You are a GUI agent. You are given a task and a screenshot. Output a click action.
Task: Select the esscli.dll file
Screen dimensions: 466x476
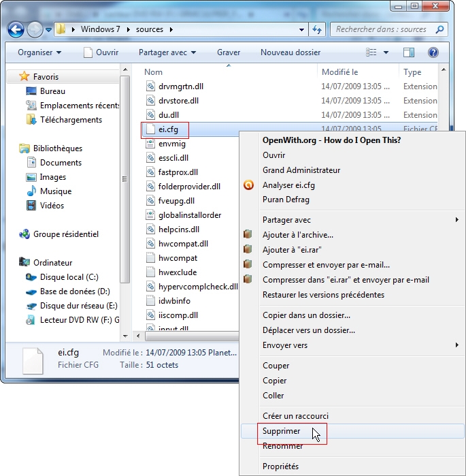[x=173, y=158]
